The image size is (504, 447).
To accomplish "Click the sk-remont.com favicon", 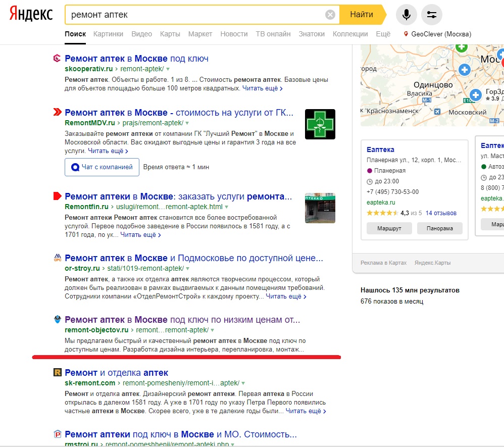I will tap(57, 372).
